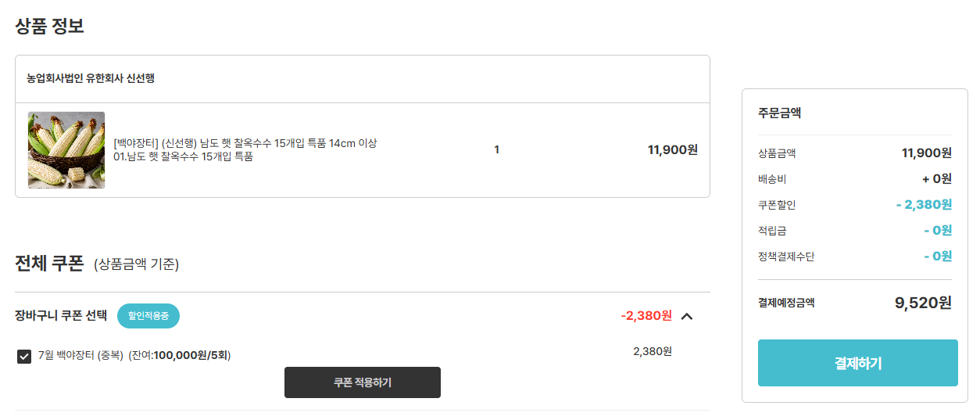Click the -2,380원 coupon discount amount in red
The height and width of the screenshot is (420, 980).
(646, 315)
